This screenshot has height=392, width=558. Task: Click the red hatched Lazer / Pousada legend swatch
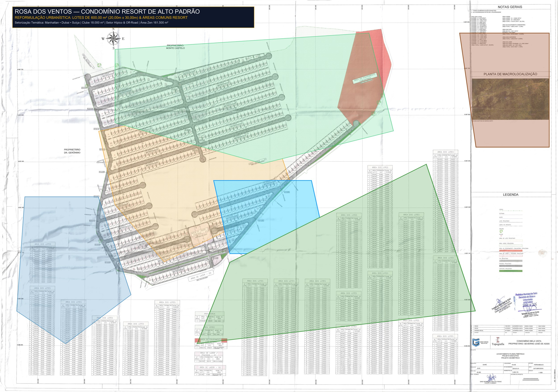point(511,256)
